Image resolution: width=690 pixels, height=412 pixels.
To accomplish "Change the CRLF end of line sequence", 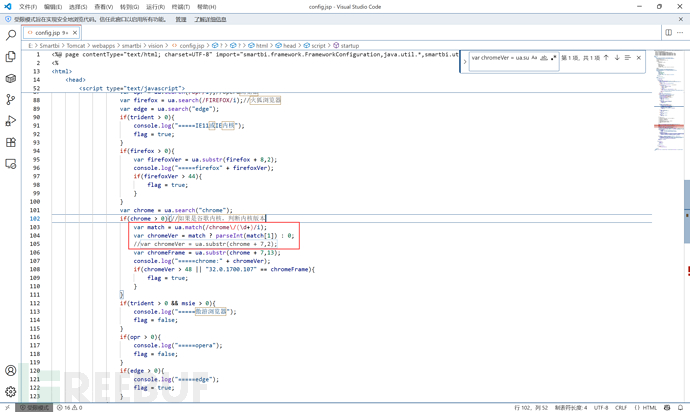I will 621,408.
